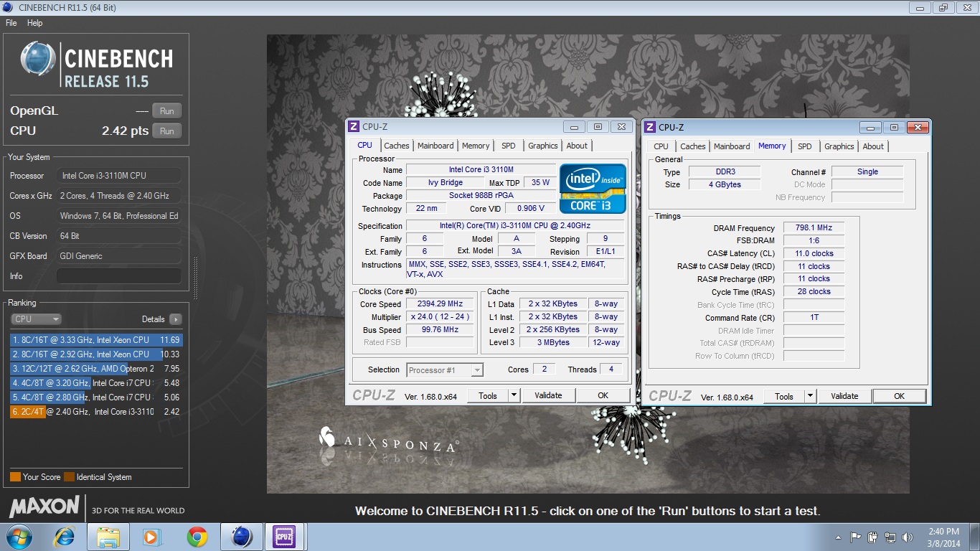Select ranking row 2C/4T Core i3-3110M

pos(96,412)
